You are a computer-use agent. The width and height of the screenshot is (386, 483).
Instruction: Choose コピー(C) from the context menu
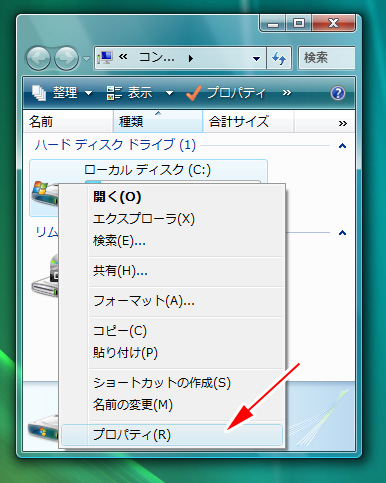tap(172, 331)
